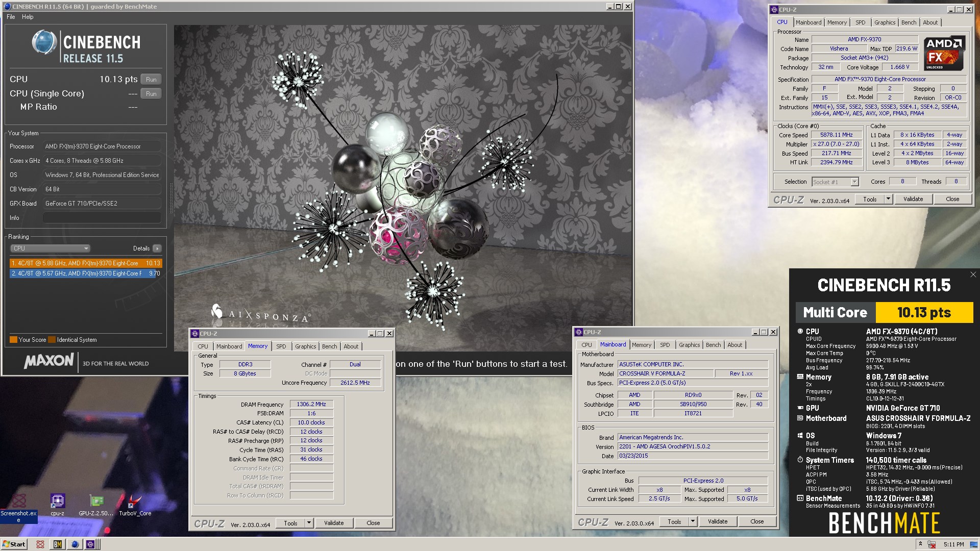The width and height of the screenshot is (980, 551).
Task: Switch to About tab in CPU-Z Mainboard window
Action: tap(735, 345)
